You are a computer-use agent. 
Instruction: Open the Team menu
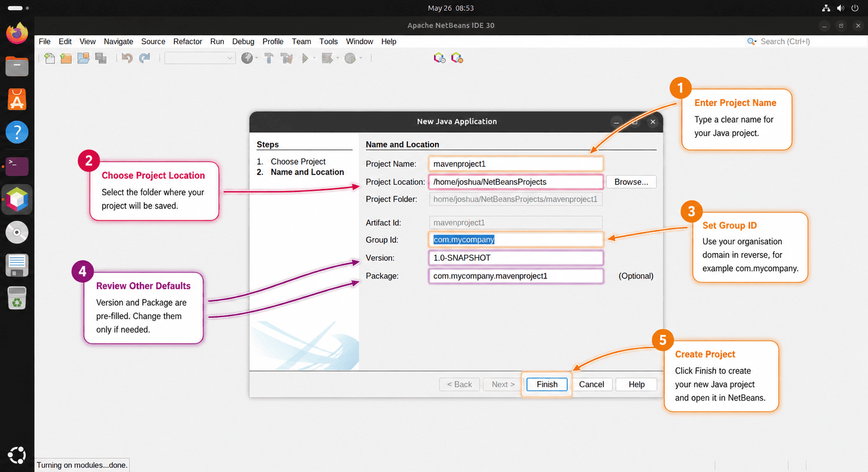301,41
